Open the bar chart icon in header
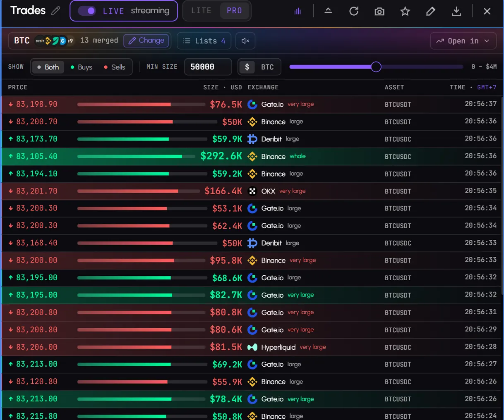Viewport: 504px width, 420px height. [298, 11]
